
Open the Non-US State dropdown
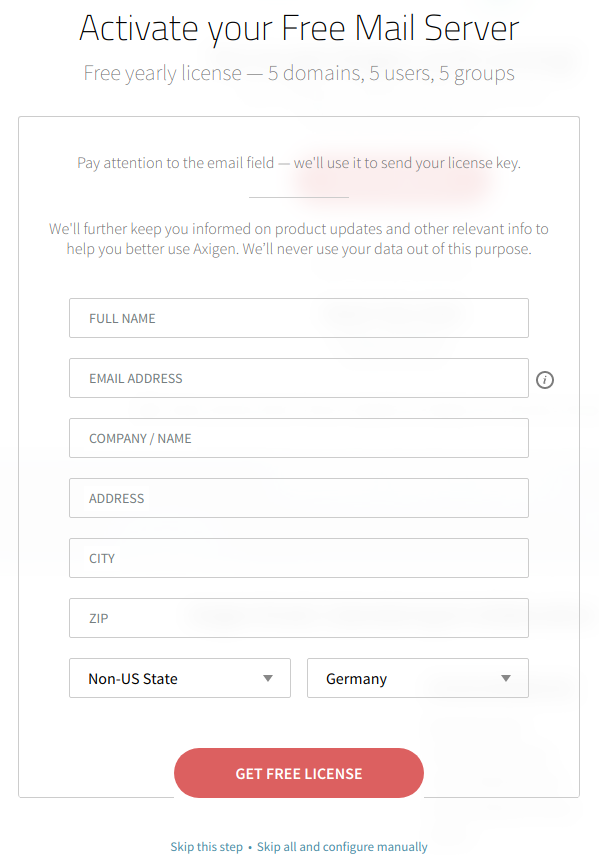pyautogui.click(x=180, y=678)
